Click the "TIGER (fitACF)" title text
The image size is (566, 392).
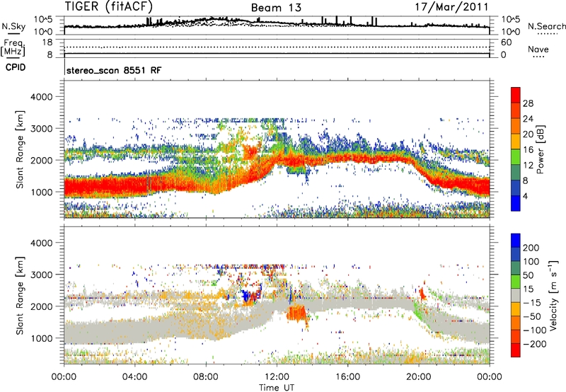(x=109, y=6)
